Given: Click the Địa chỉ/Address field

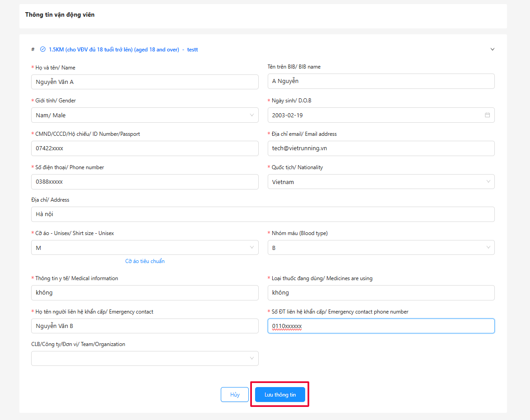Looking at the screenshot, I should (262, 214).
